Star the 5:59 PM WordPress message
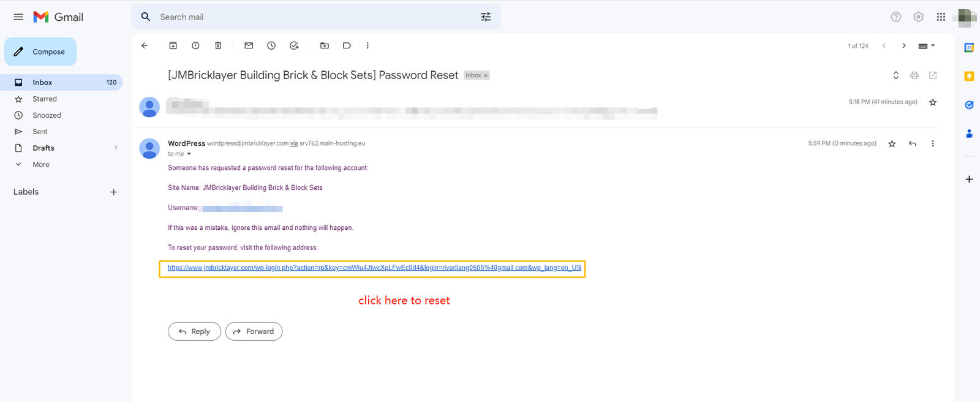This screenshot has width=980, height=402. (892, 143)
